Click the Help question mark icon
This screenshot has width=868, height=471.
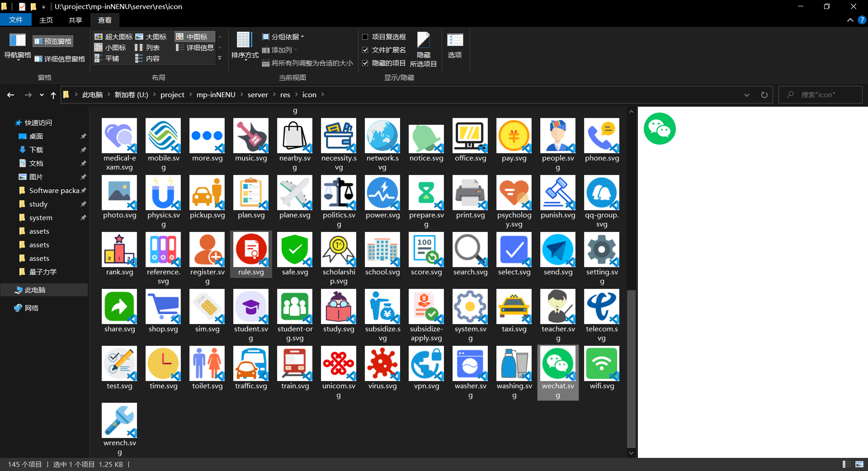pos(862,20)
